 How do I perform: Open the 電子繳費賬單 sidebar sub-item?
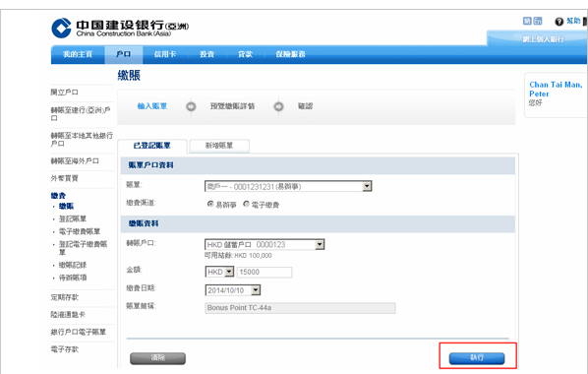79,231
